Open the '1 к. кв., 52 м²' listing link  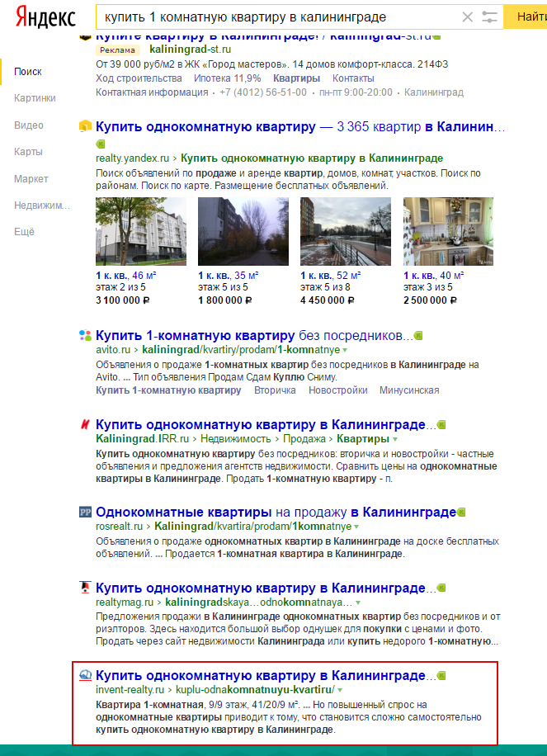[x=331, y=276]
